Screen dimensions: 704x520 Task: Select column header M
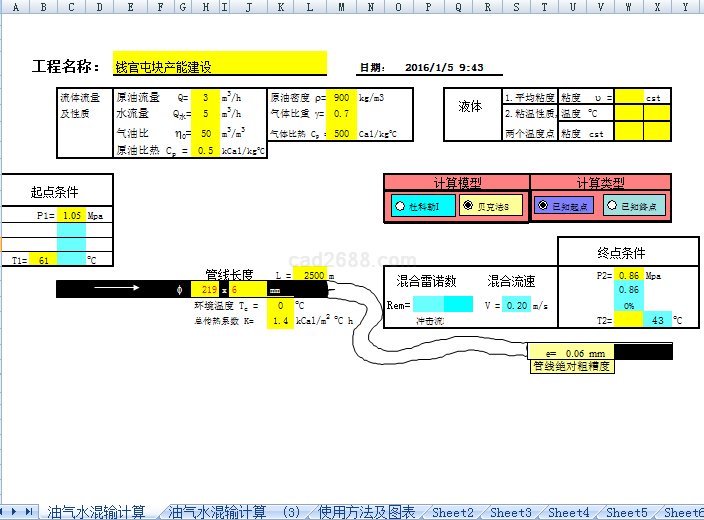tap(342, 7)
